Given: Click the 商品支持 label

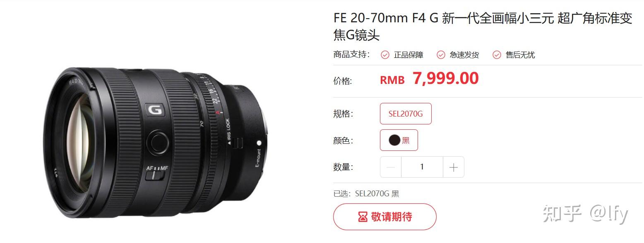Looking at the screenshot, I should 352,55.
